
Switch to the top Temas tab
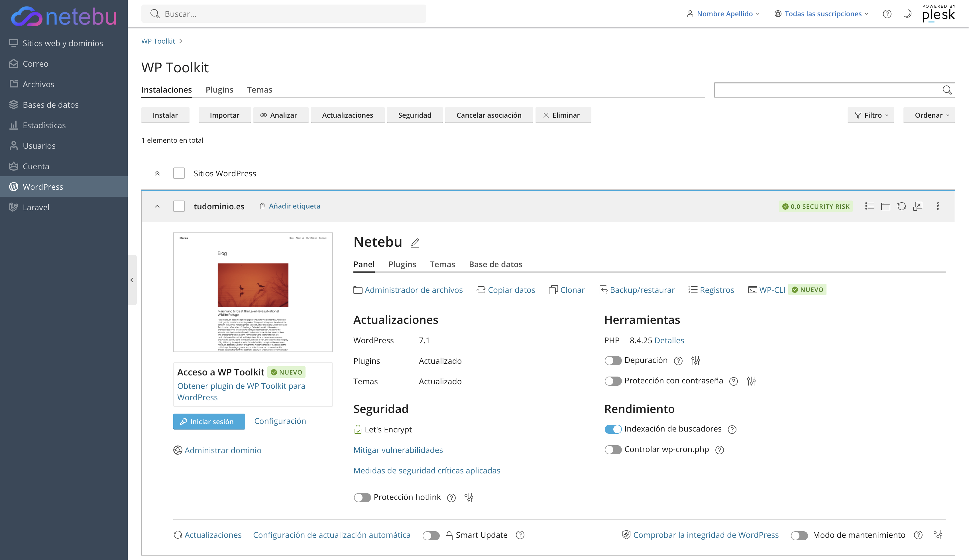coord(260,89)
